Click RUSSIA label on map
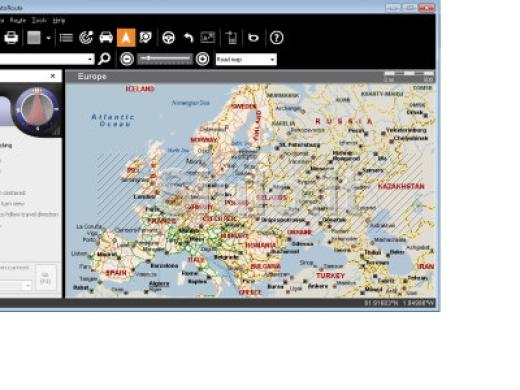The height and width of the screenshot is (390, 520). (x=344, y=121)
